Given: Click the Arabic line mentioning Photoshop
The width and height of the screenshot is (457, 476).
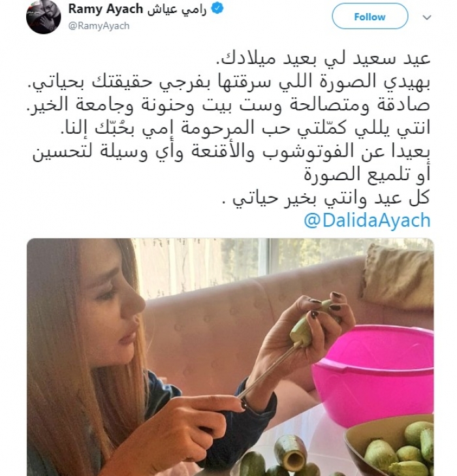Looking at the screenshot, I should click(231, 151).
